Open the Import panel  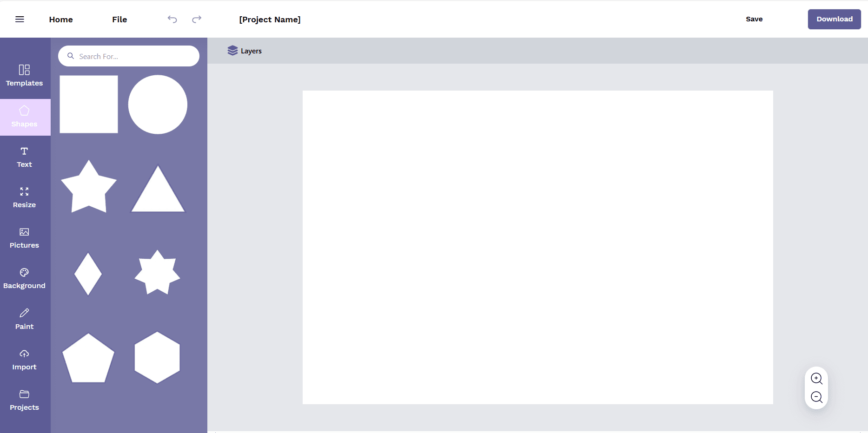(25, 360)
